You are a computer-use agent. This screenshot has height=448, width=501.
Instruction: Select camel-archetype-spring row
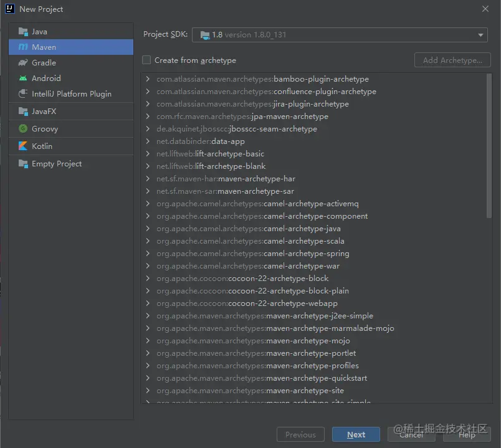coord(313,254)
